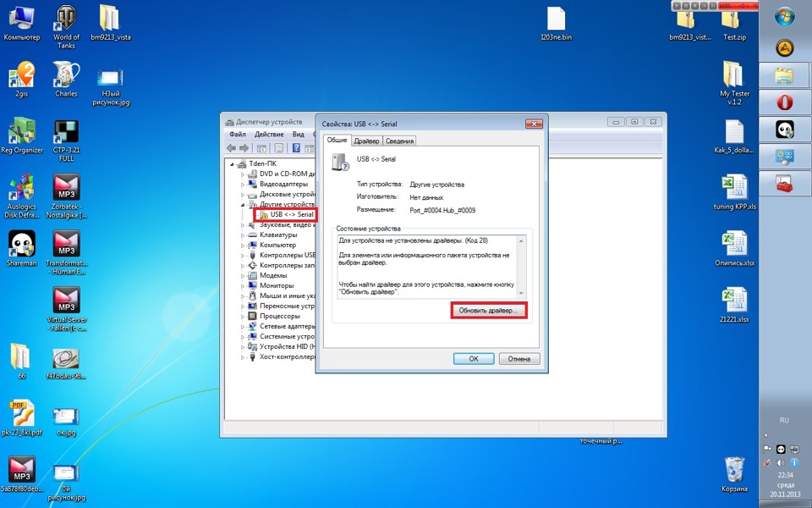Expand the DVD и CD-ROM node
The height and width of the screenshot is (508, 812).
[243, 174]
